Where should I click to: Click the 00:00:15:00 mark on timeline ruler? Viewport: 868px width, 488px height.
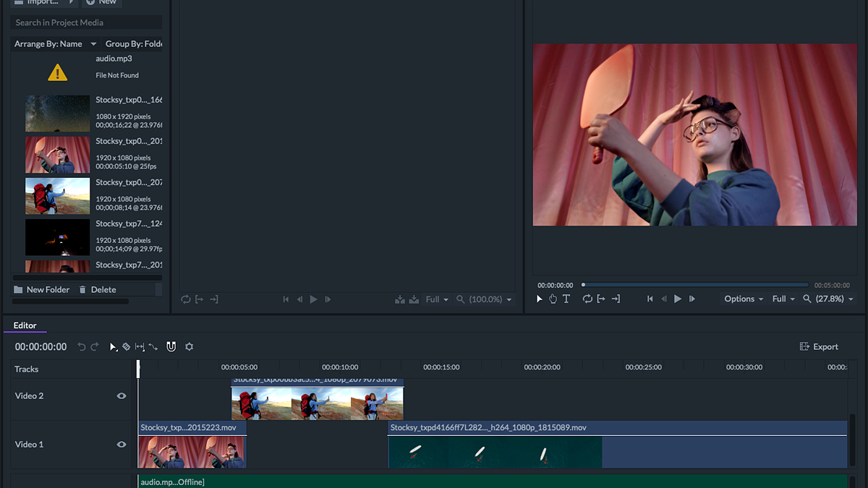pos(441,367)
